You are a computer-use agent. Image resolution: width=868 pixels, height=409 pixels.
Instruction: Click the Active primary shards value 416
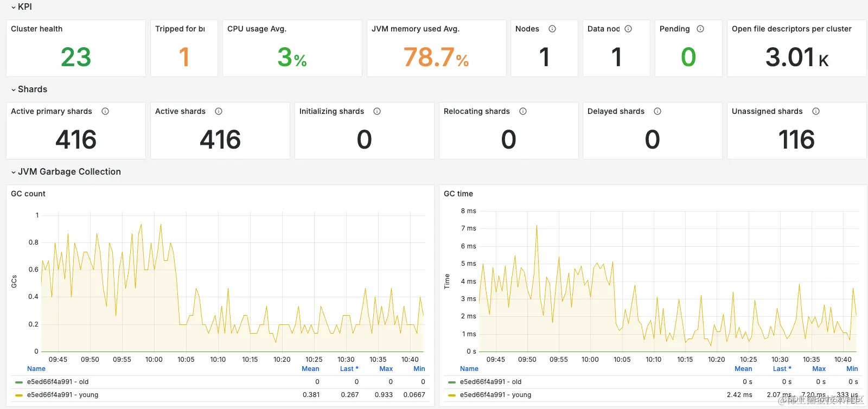click(76, 139)
